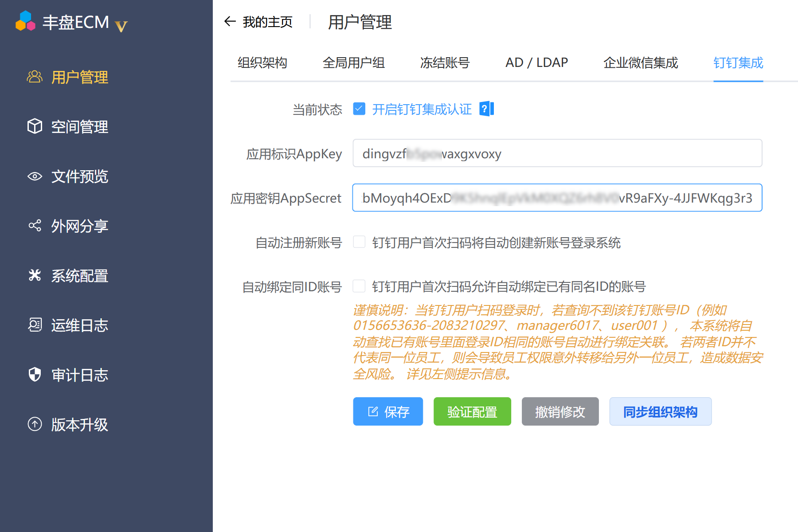The width and height of the screenshot is (798, 532).
Task: Open the AD / LDAP tab
Action: tap(536, 63)
